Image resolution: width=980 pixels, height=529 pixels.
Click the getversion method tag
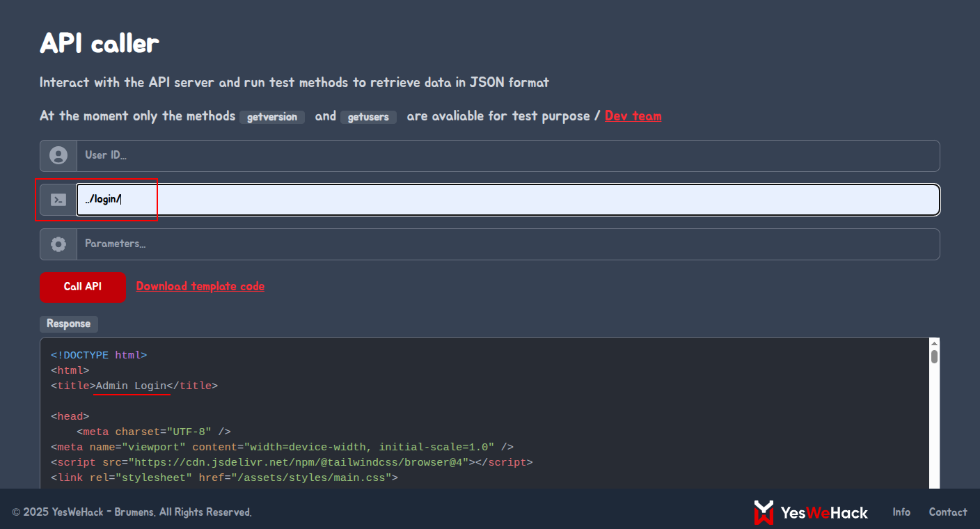point(272,117)
